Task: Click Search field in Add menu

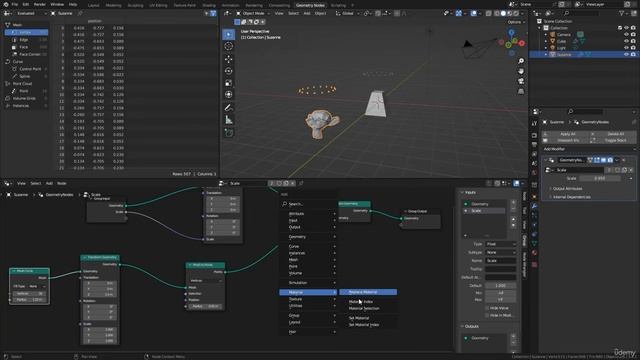Action: [x=308, y=204]
